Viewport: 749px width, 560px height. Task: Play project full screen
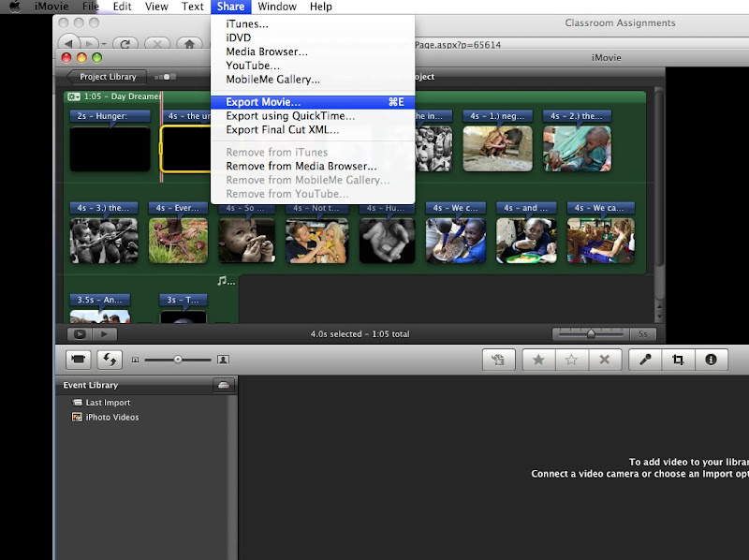pos(80,334)
